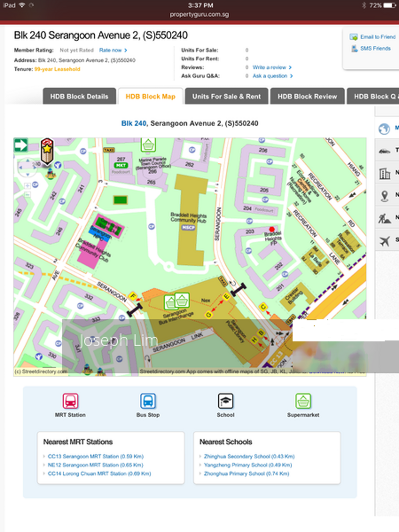The image size is (399, 532).
Task: Toggle the blue Bus Stop legend icon
Action: (148, 401)
